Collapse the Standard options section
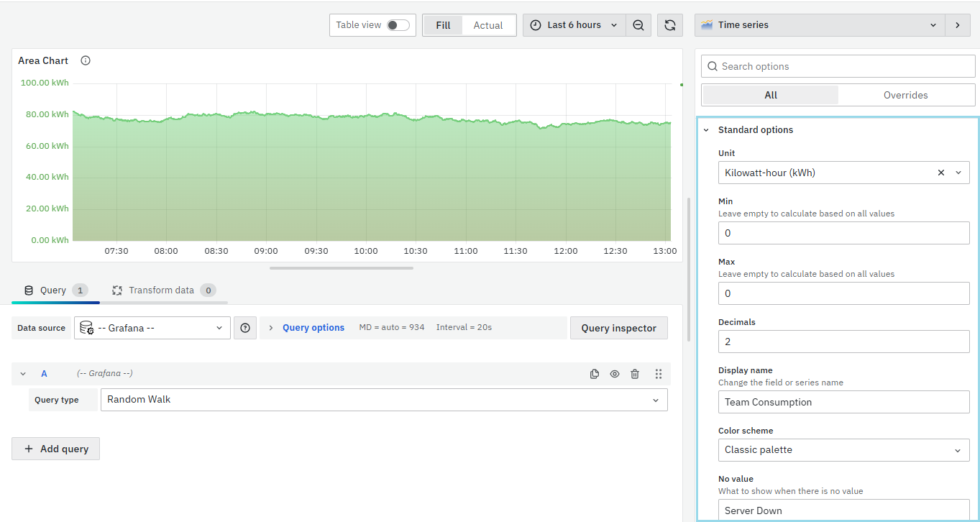Viewport: 980px width, 522px height. [x=706, y=130]
